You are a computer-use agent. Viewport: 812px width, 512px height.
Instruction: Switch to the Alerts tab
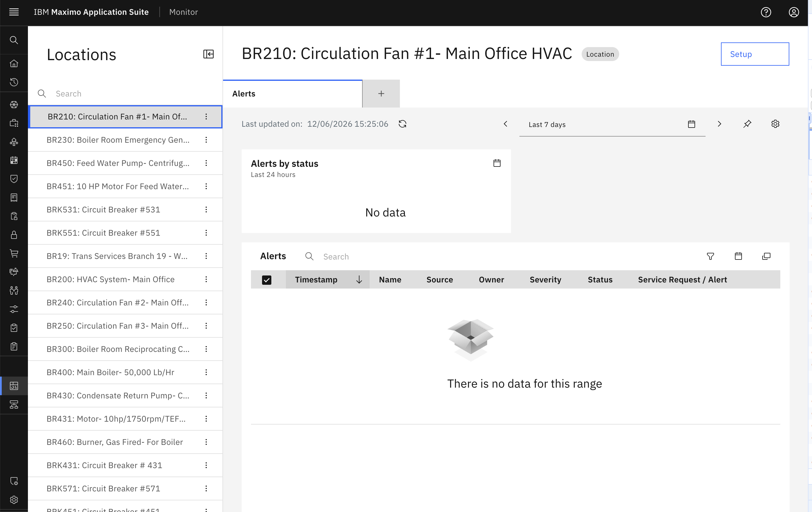[x=293, y=94]
